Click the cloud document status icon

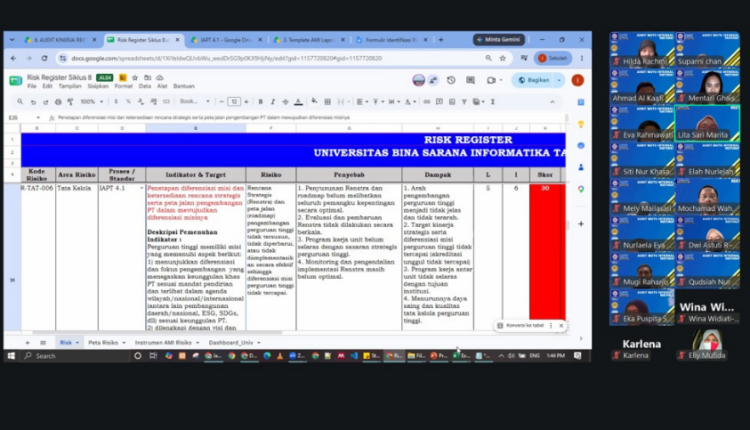[x=160, y=77]
